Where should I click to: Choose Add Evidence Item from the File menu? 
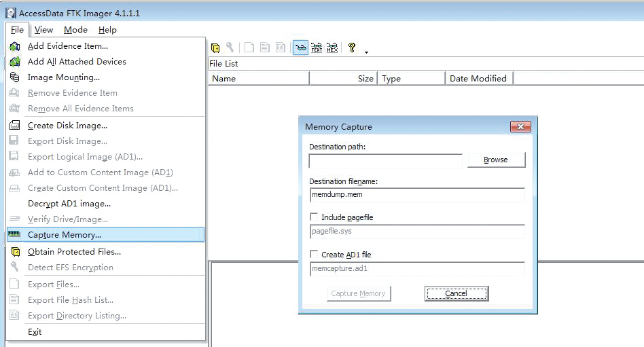[x=105, y=46]
